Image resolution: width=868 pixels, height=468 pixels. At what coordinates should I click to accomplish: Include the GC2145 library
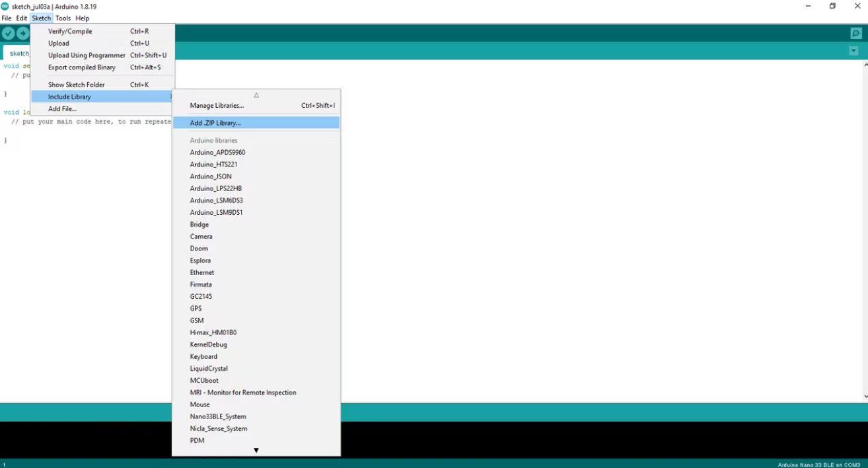[256, 296]
